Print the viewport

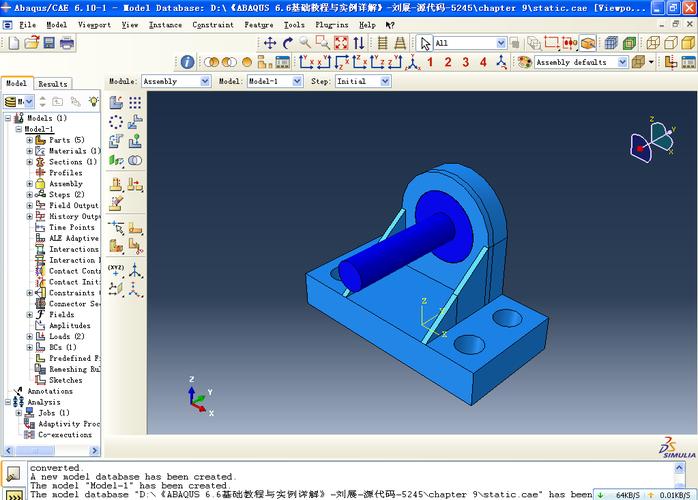pos(67,43)
